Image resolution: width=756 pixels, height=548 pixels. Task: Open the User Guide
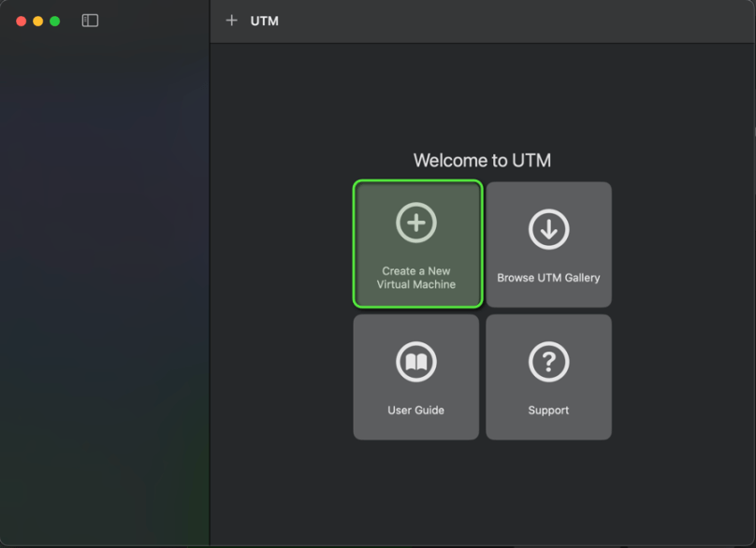point(416,376)
